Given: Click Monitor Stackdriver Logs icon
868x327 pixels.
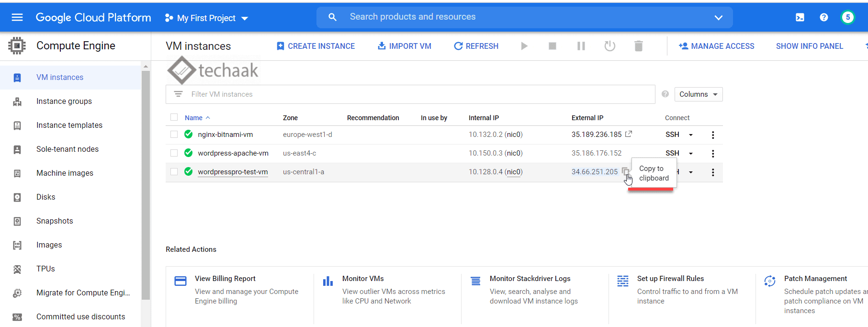Looking at the screenshot, I should tap(475, 281).
